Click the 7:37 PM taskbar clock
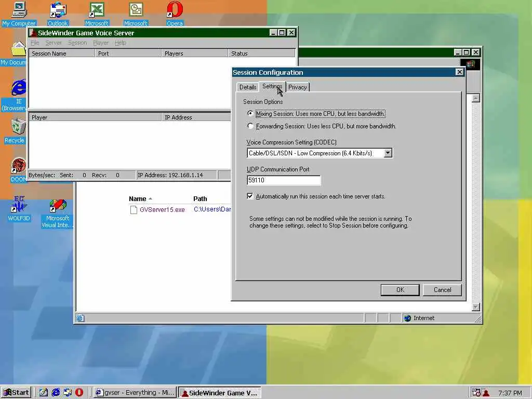This screenshot has height=399, width=532. click(510, 393)
